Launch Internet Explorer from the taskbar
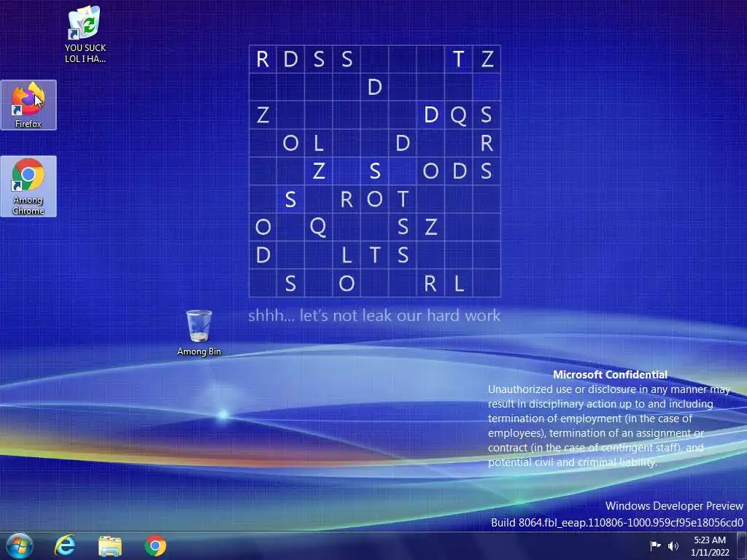 [x=65, y=545]
